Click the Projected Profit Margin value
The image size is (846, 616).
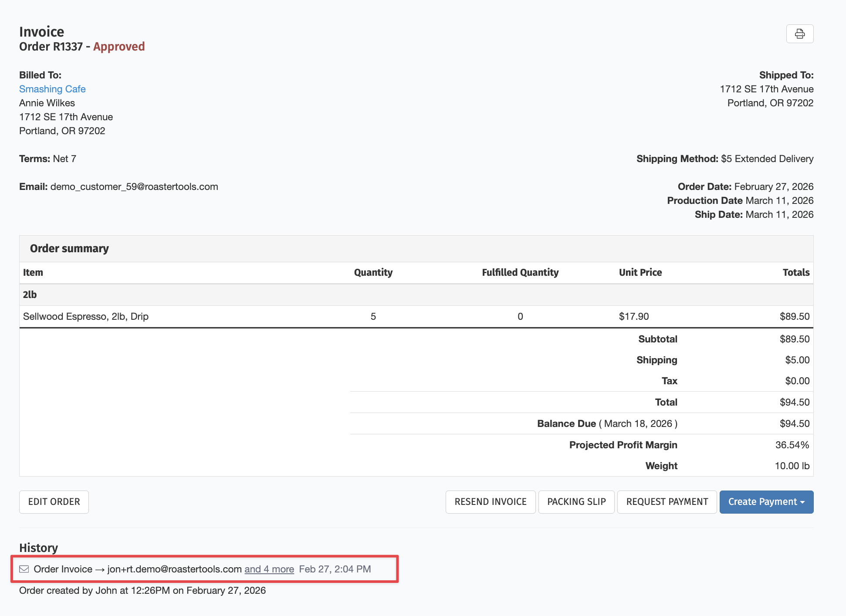[792, 445]
